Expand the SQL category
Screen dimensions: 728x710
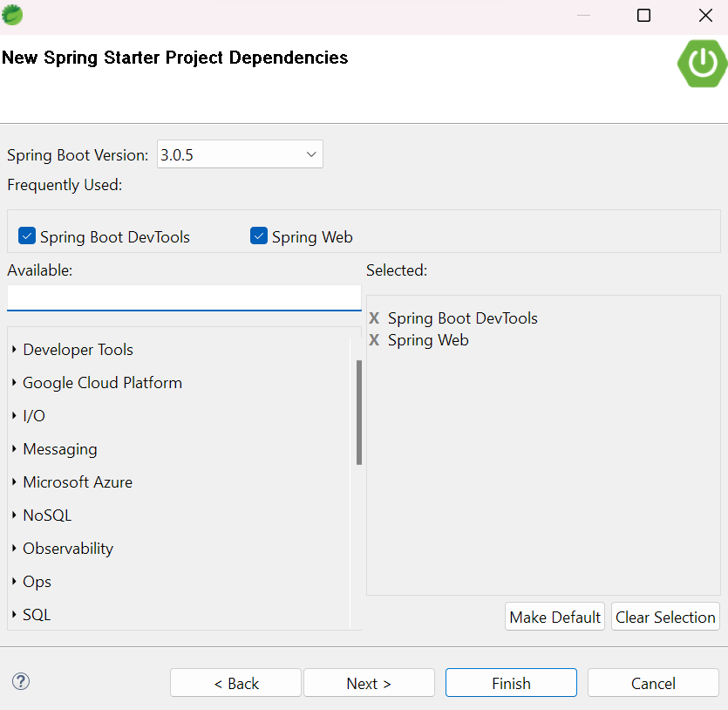pyautogui.click(x=13, y=614)
